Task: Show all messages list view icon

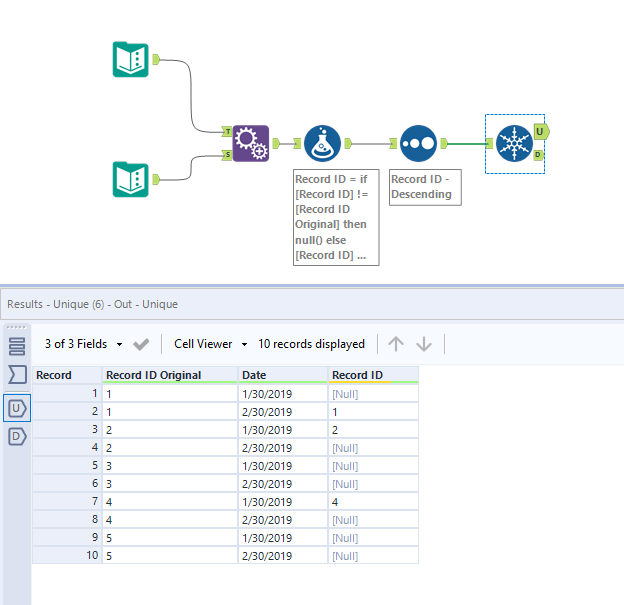Action: coord(17,346)
